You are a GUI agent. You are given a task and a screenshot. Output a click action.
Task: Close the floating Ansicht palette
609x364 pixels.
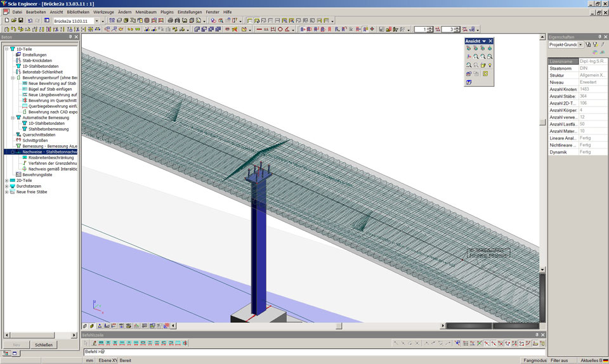point(490,41)
